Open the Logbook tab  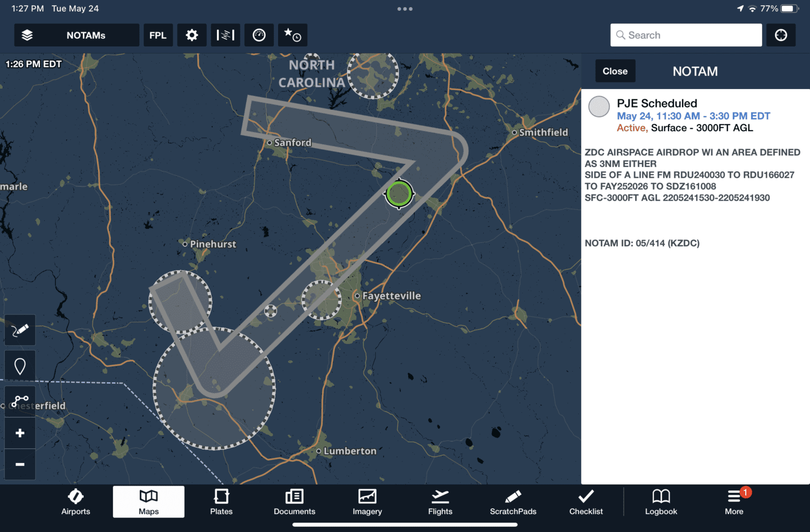[x=660, y=502]
